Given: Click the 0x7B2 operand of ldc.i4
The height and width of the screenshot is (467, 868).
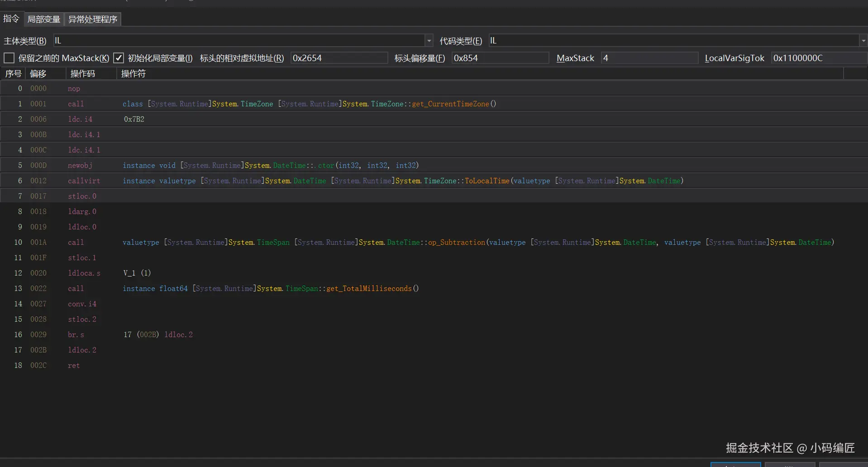Looking at the screenshot, I should [x=134, y=119].
